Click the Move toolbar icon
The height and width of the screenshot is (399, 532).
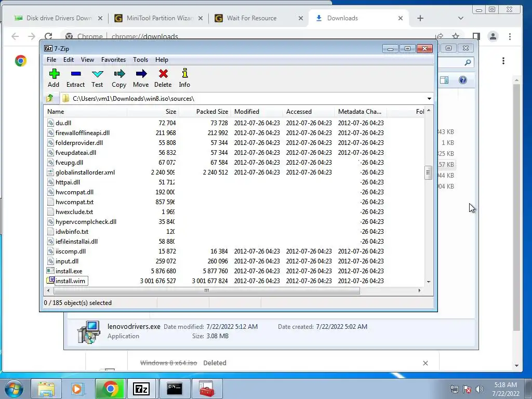pos(141,78)
